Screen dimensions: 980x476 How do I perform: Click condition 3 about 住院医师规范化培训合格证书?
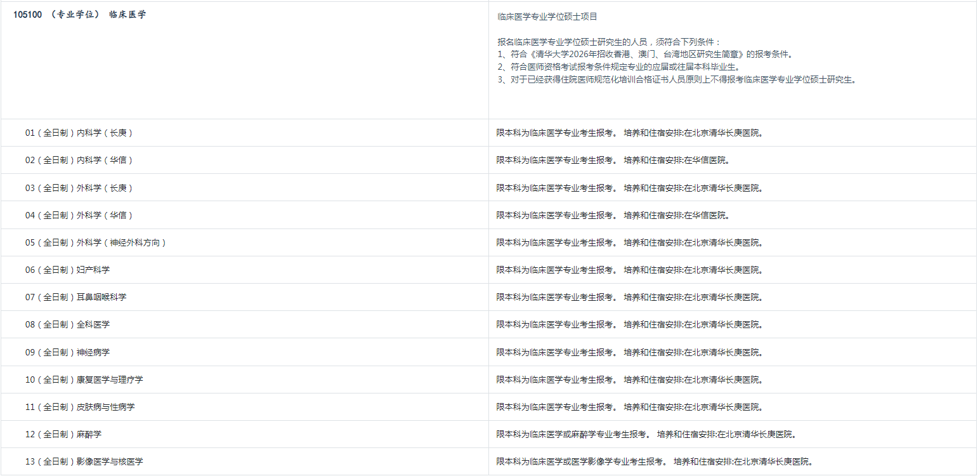677,80
